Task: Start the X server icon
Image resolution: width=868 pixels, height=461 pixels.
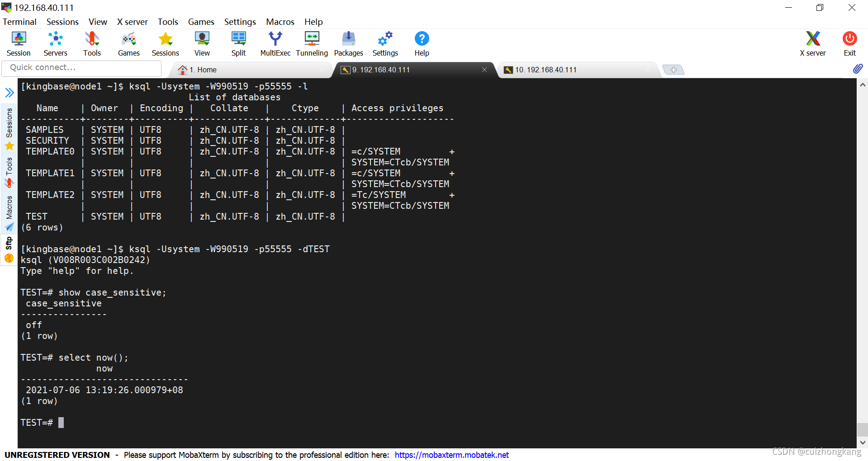Action: [x=813, y=44]
